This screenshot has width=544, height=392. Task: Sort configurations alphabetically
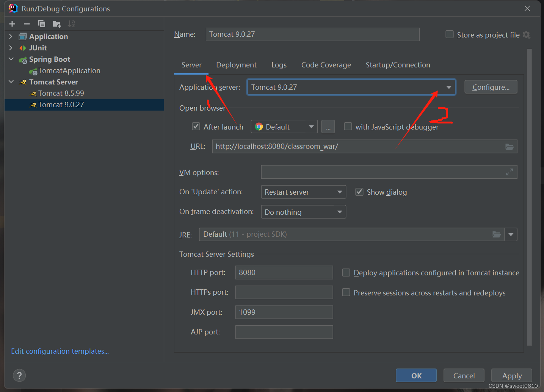(x=71, y=24)
